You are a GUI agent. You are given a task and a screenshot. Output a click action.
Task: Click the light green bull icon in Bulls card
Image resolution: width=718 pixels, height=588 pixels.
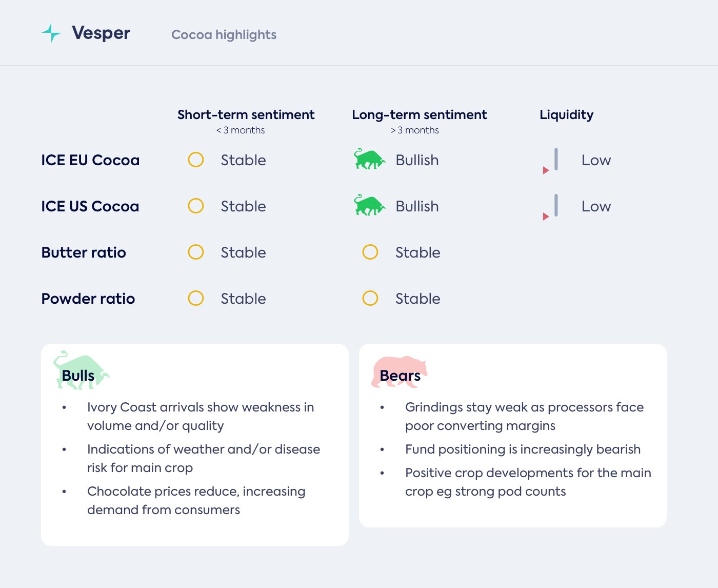tap(81, 370)
